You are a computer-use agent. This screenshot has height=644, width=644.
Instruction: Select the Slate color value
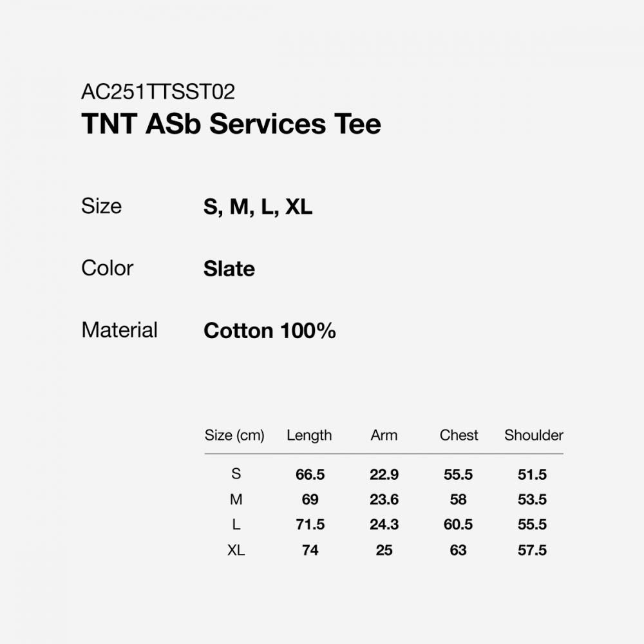[x=229, y=269]
